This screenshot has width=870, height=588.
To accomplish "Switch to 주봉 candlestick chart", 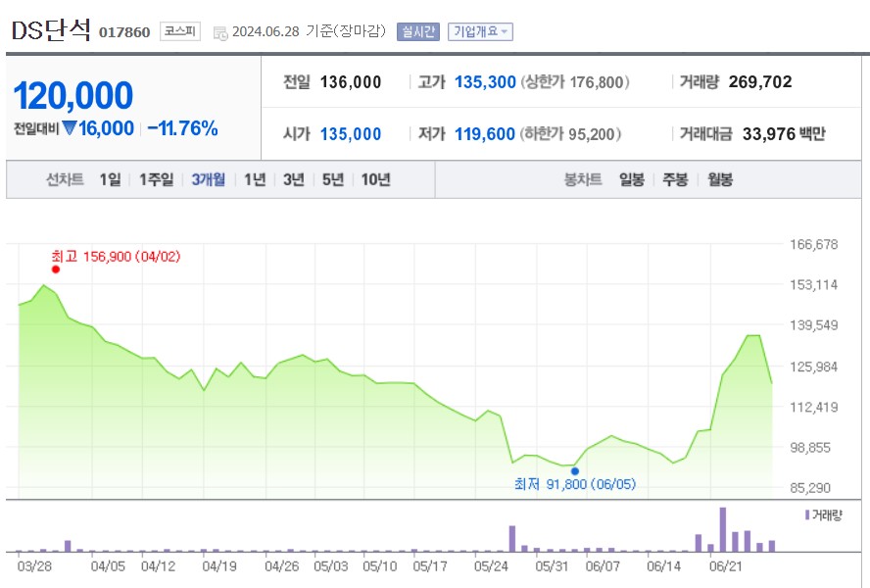I will click(x=675, y=179).
